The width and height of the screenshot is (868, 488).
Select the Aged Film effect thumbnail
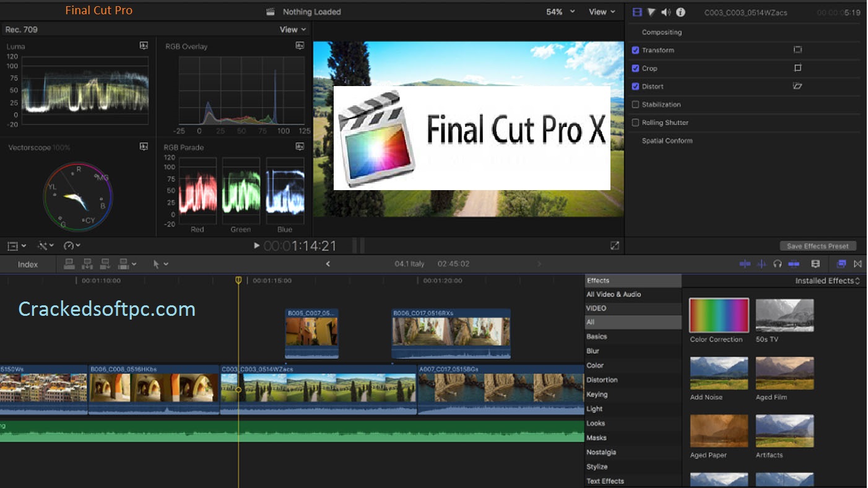[784, 373]
